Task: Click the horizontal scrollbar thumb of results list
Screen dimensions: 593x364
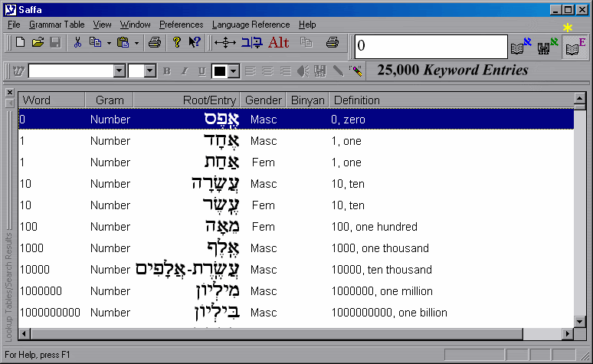Action: tap(277, 333)
